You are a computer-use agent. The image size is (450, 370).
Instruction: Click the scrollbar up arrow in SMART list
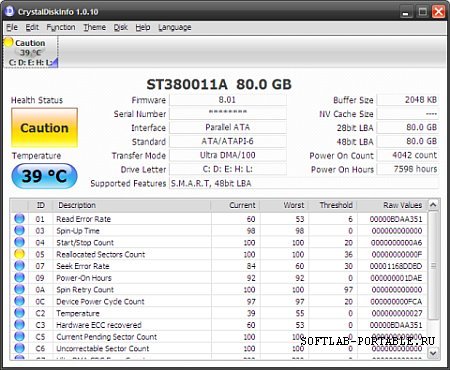click(433, 205)
